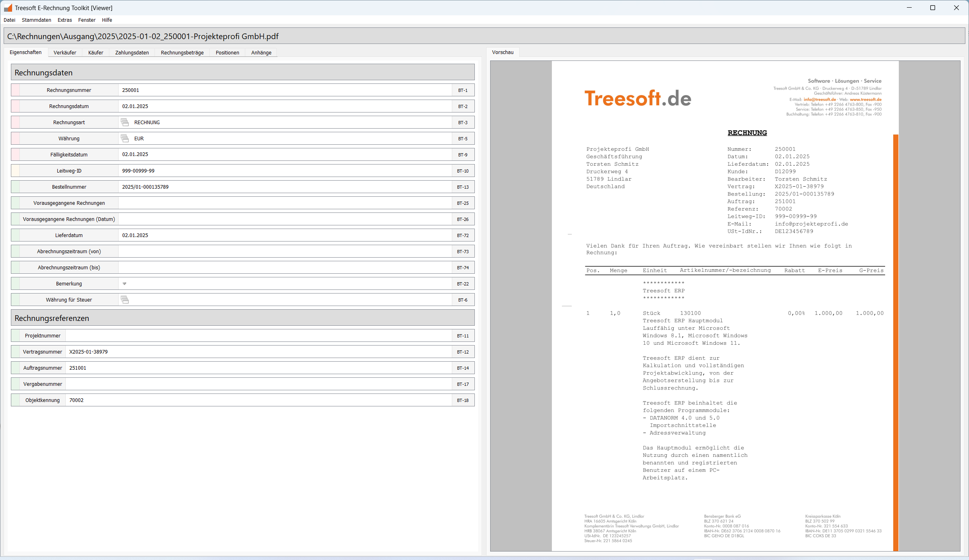
Task: Click the info@treesoft.de email link in preview
Action: point(820,100)
